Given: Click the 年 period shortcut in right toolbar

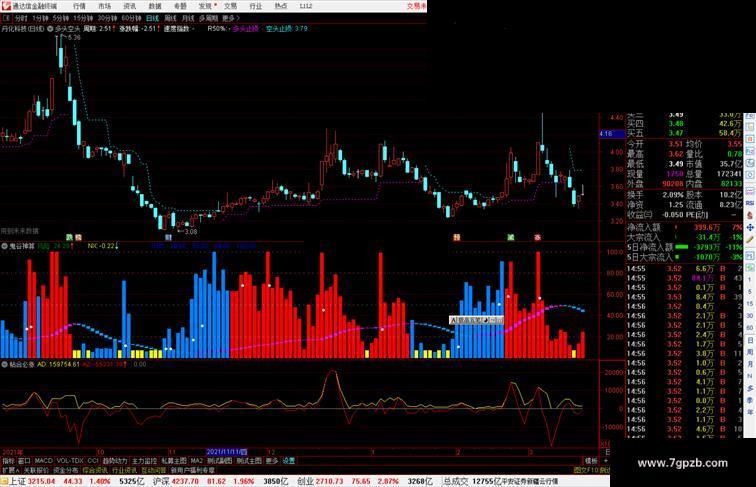Looking at the screenshot, I should coord(750,412).
